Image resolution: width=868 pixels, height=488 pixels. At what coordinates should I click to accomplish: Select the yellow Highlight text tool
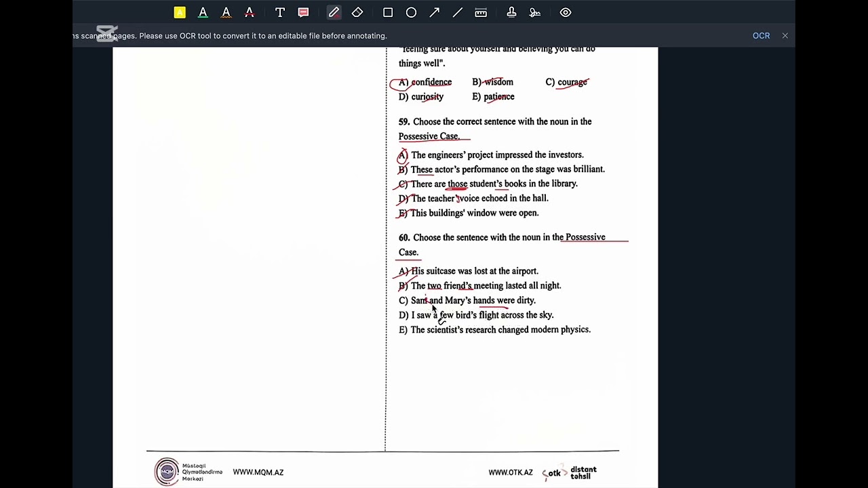tap(180, 12)
